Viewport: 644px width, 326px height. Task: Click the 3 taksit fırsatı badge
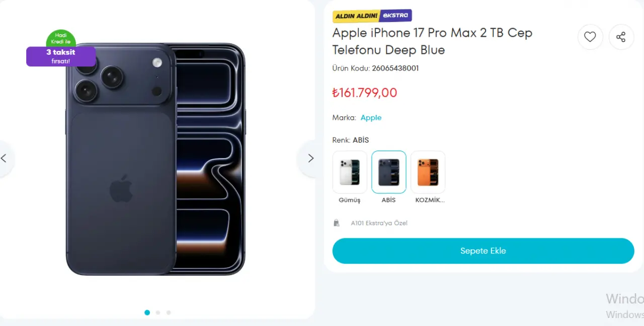click(x=61, y=56)
